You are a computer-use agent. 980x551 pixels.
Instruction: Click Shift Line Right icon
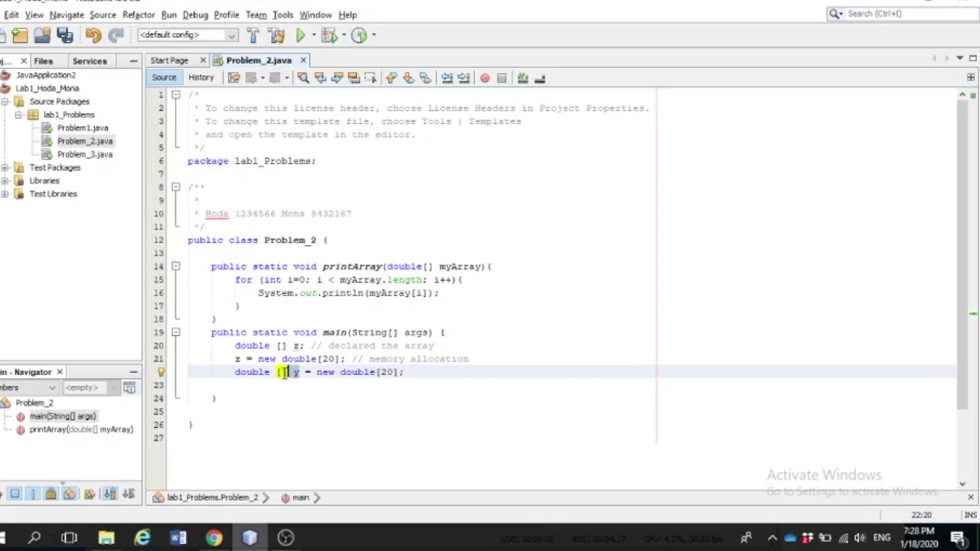tap(464, 78)
